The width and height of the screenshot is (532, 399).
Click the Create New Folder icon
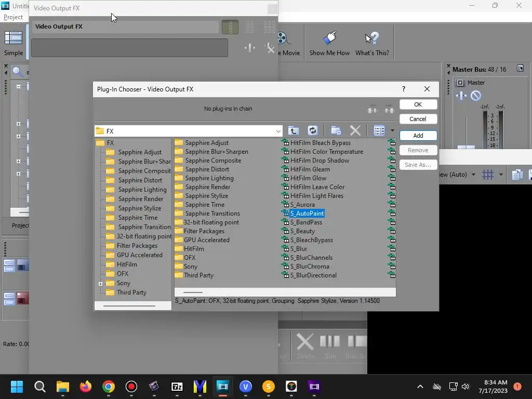pos(336,130)
